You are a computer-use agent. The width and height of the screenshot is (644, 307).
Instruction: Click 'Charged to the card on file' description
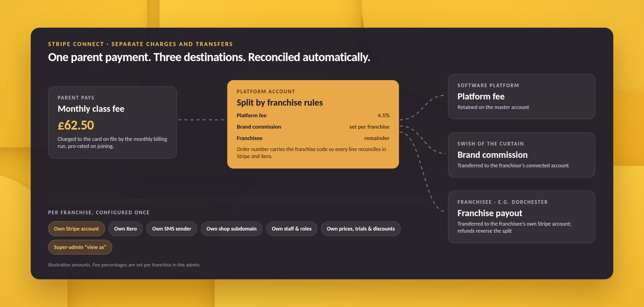[x=112, y=142]
